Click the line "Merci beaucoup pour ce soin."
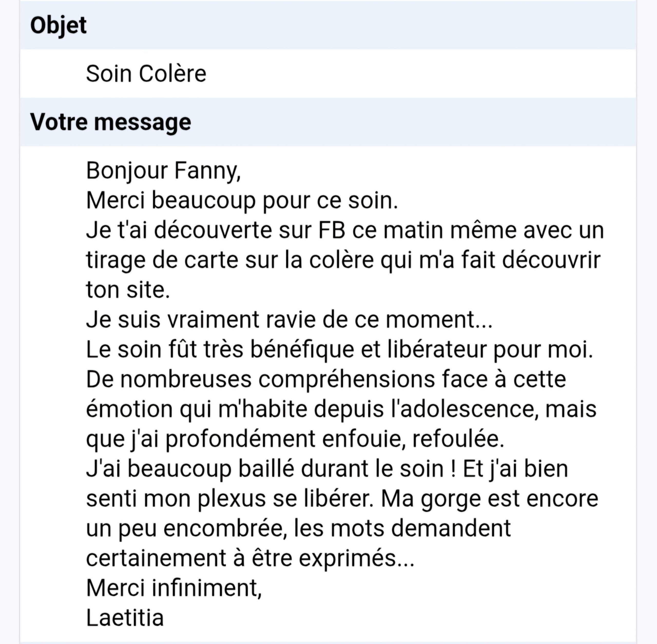This screenshot has width=657, height=644. [x=242, y=201]
